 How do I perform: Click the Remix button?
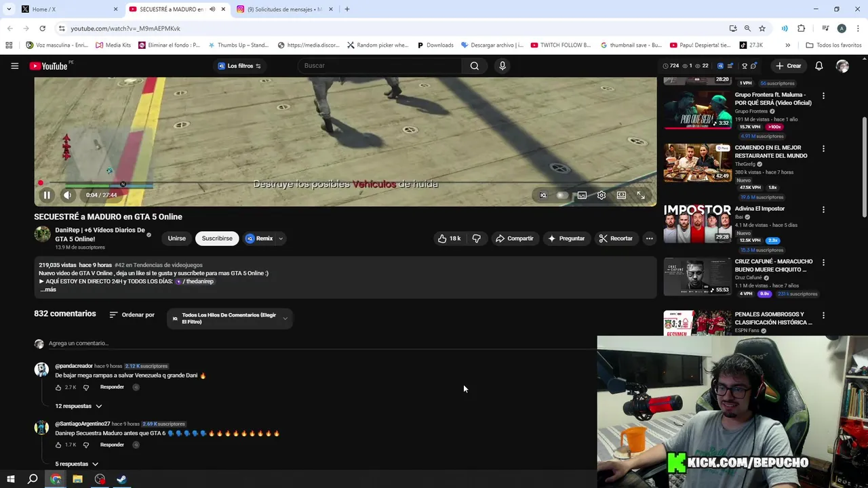pyautogui.click(x=260, y=239)
